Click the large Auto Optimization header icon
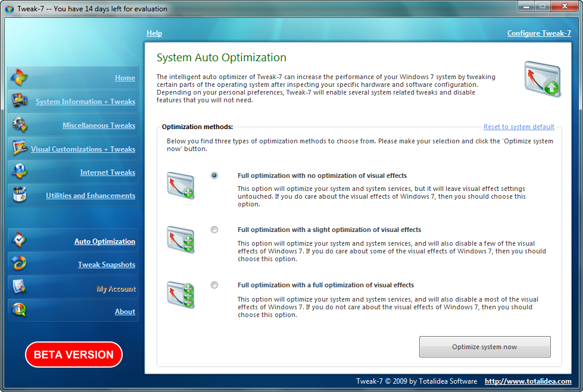This screenshot has height=392, width=583. 543,79
